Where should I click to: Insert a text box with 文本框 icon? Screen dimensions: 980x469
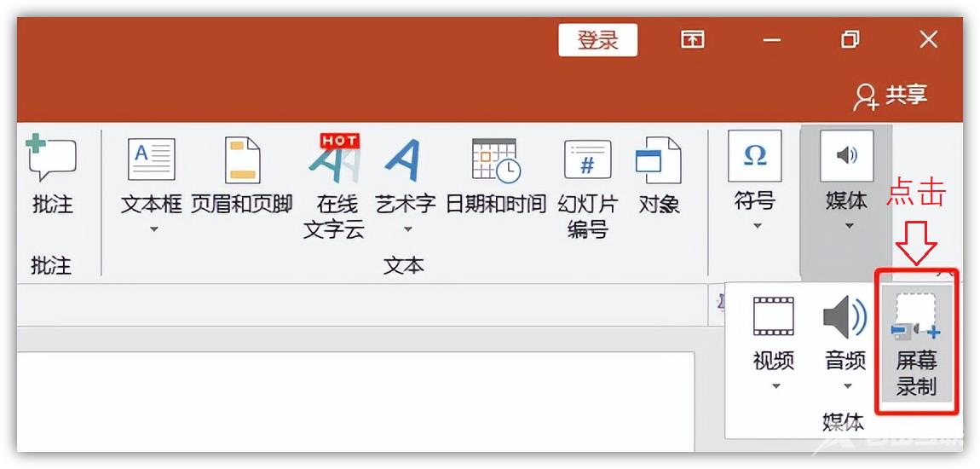coord(151,159)
